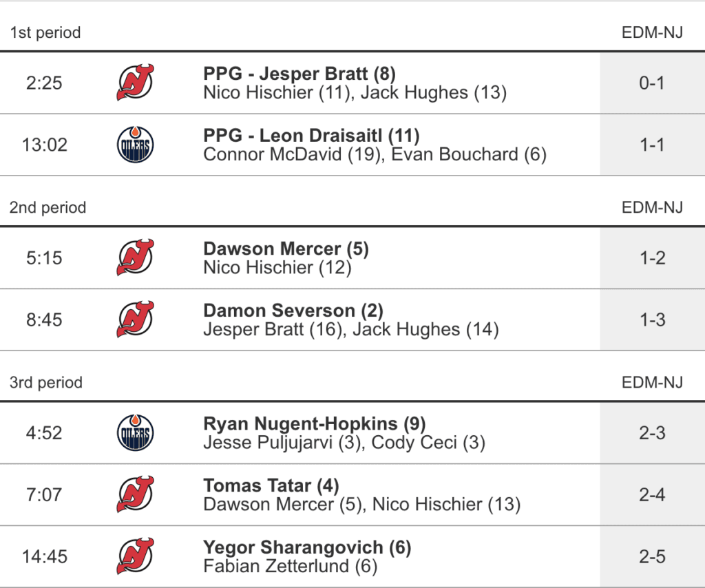
Task: Select the 1st period header label
Action: click(45, 32)
